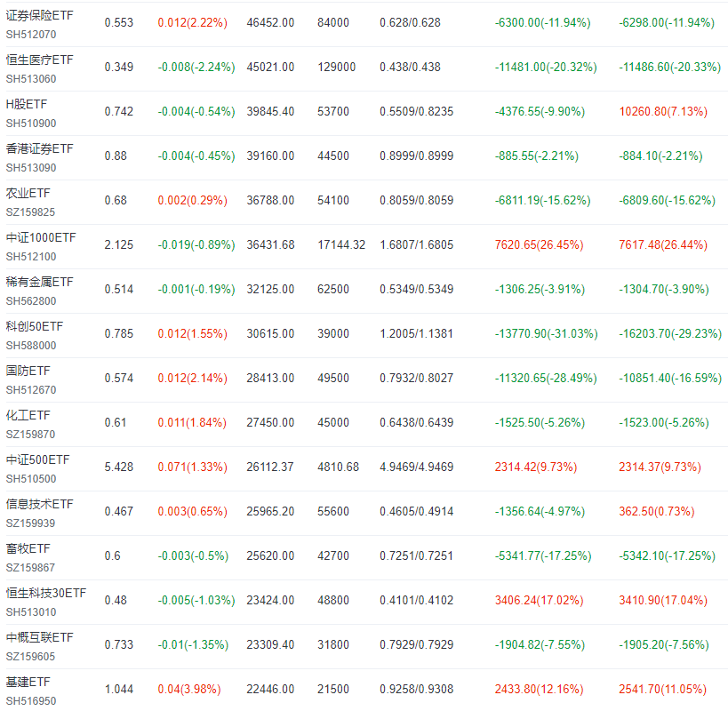Click current price 0.785
The image size is (728, 711).
[119, 333]
